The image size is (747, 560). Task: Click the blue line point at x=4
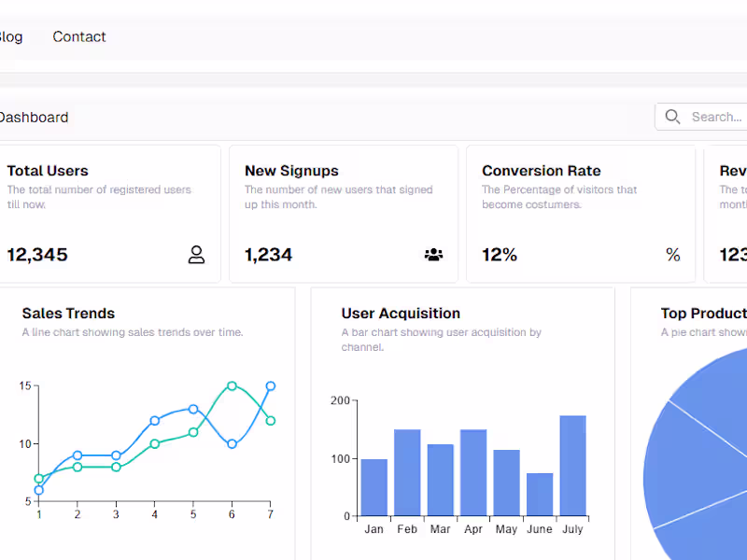154,421
